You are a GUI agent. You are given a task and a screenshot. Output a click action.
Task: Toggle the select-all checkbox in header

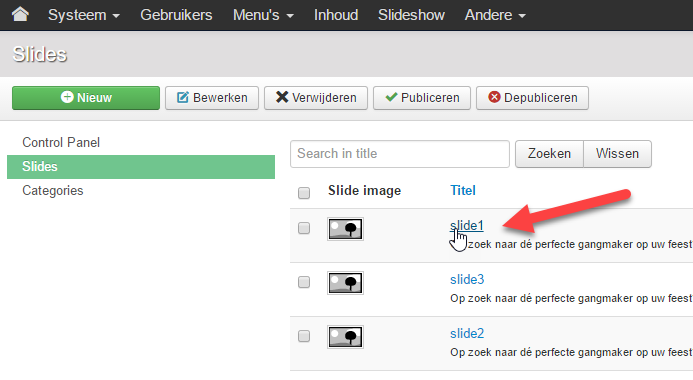pyautogui.click(x=304, y=193)
